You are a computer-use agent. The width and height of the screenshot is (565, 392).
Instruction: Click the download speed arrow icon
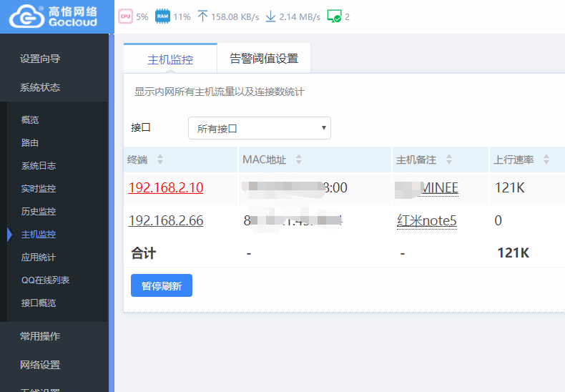click(x=270, y=16)
